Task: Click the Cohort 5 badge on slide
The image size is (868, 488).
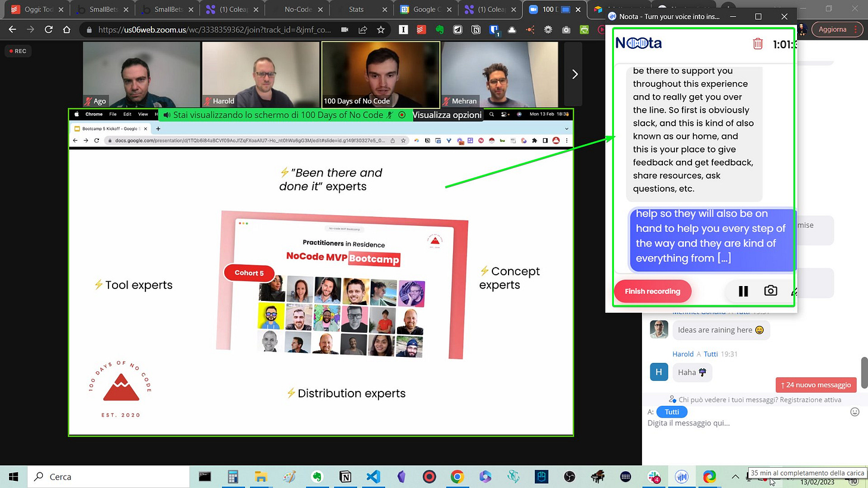Action: [x=249, y=273]
